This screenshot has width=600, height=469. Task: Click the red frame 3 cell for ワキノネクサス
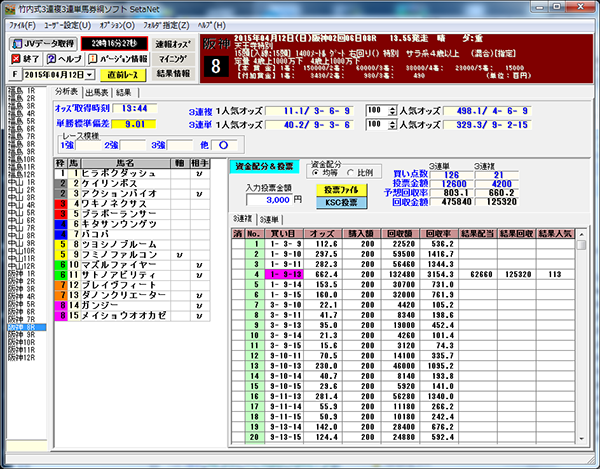click(x=61, y=204)
